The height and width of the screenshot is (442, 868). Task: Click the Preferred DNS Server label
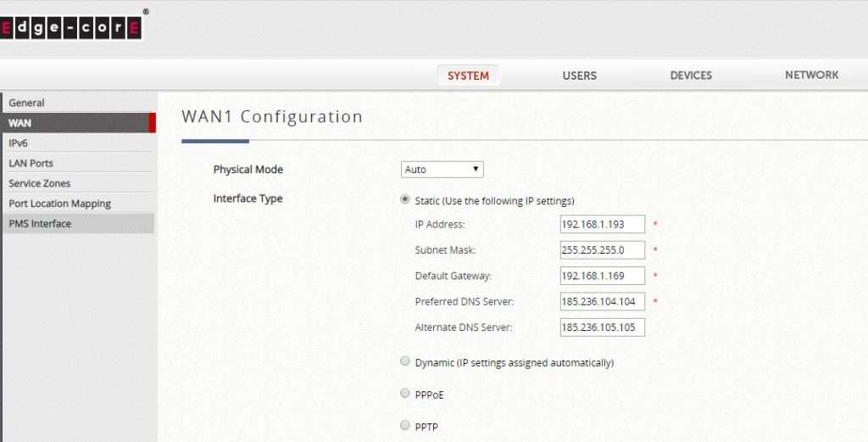point(465,301)
